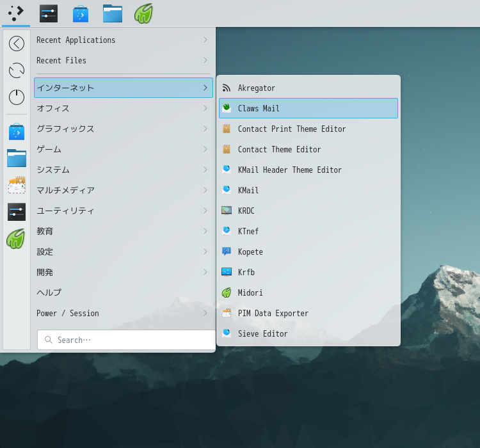Open file manager from launcher favorites sidebar
480x448 pixels.
pos(17,158)
